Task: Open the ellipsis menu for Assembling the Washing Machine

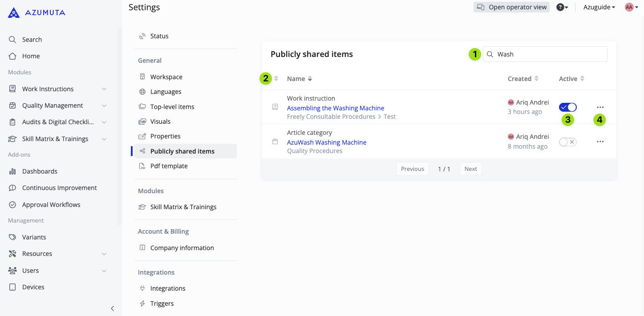Action: tap(600, 107)
